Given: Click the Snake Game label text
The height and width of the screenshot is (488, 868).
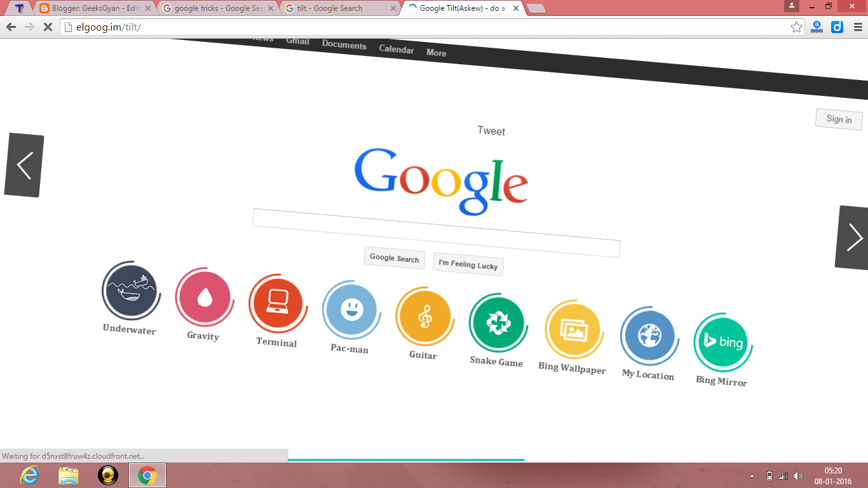Looking at the screenshot, I should [496, 362].
